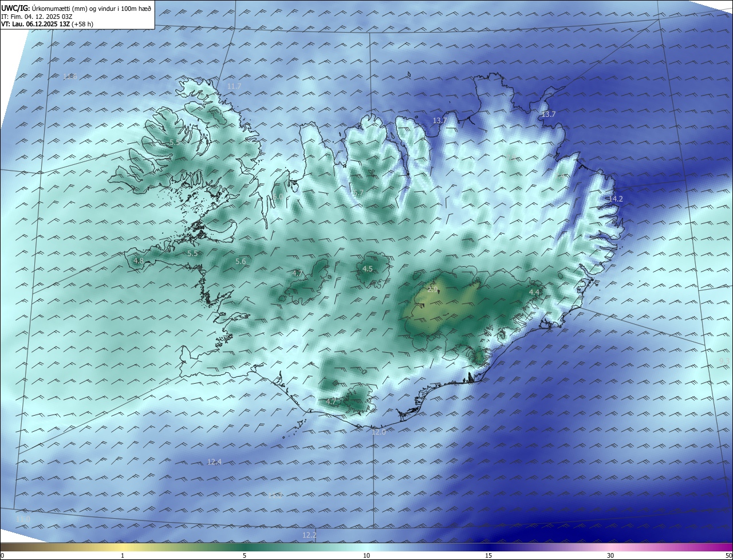
Task: Click the 10 tick on the color scale
Action: pos(366,555)
